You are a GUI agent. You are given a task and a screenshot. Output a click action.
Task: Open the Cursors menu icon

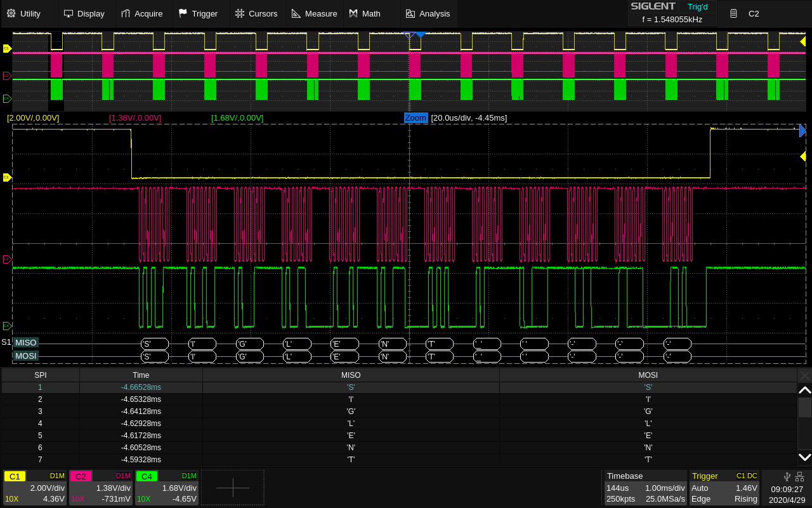239,13
